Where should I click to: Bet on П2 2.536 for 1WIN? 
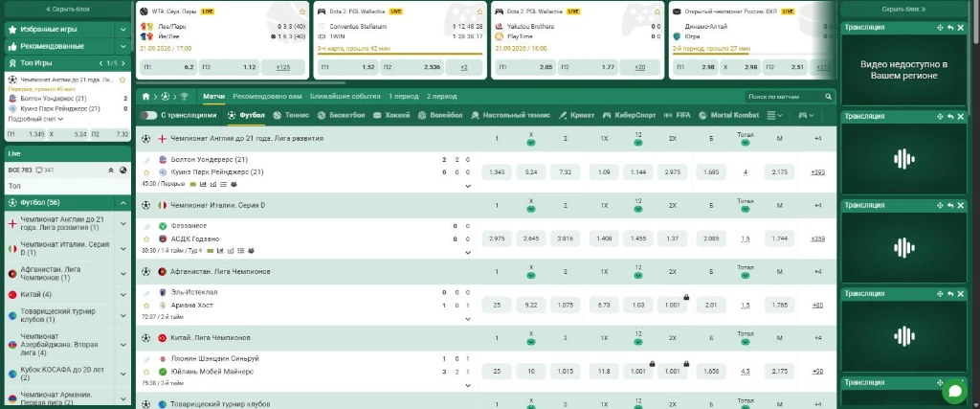(411, 67)
